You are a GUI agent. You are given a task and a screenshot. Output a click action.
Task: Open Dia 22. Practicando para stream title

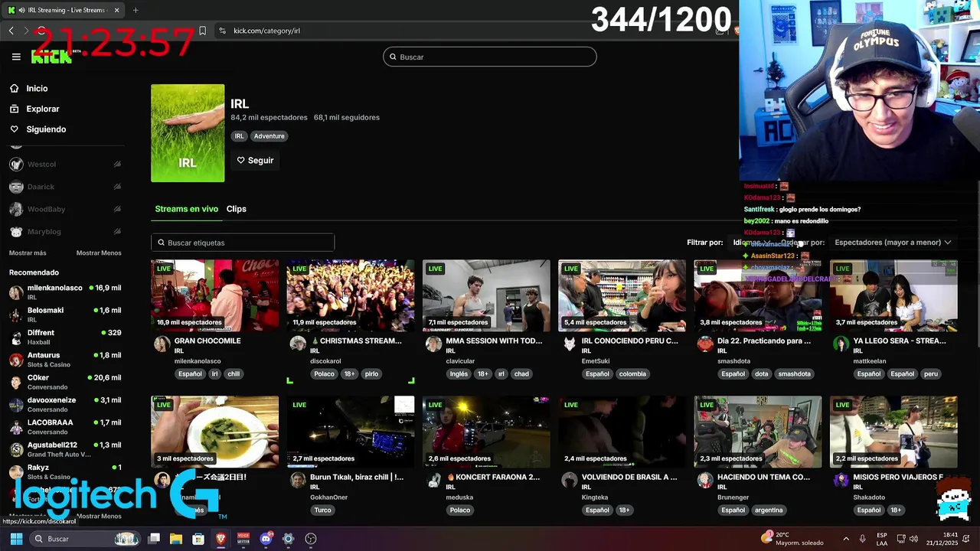tap(764, 341)
